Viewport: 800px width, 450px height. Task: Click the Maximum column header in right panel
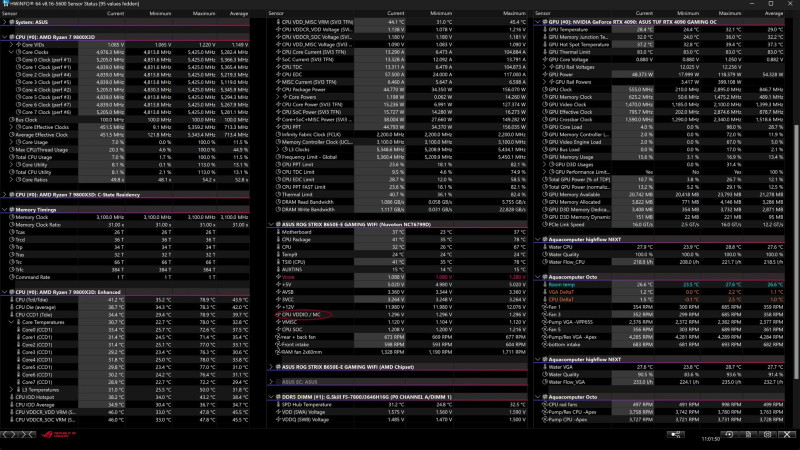point(730,13)
